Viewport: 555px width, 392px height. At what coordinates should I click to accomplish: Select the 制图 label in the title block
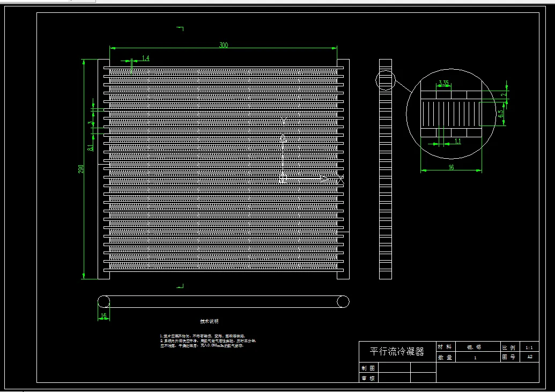pos(368,368)
